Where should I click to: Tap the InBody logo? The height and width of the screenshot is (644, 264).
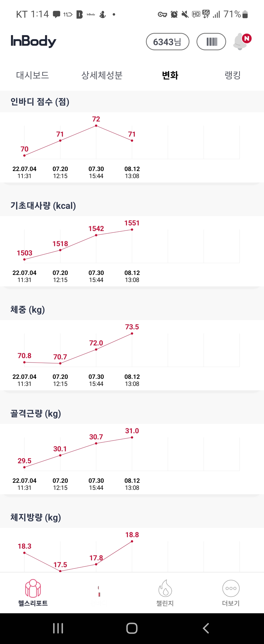tap(33, 41)
